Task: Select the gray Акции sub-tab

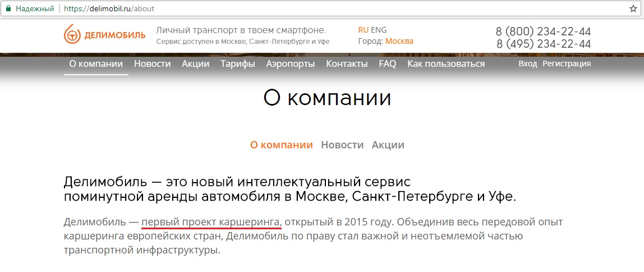Action: tap(388, 145)
